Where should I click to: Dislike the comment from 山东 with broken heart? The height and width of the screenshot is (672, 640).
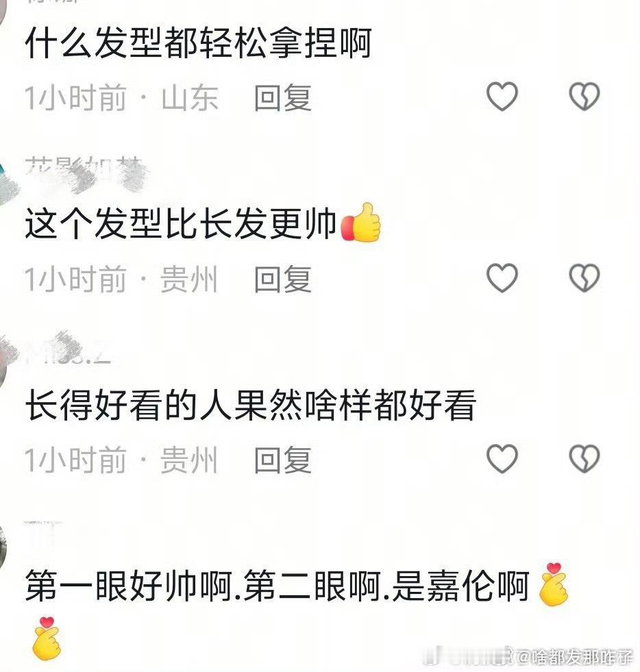click(584, 96)
